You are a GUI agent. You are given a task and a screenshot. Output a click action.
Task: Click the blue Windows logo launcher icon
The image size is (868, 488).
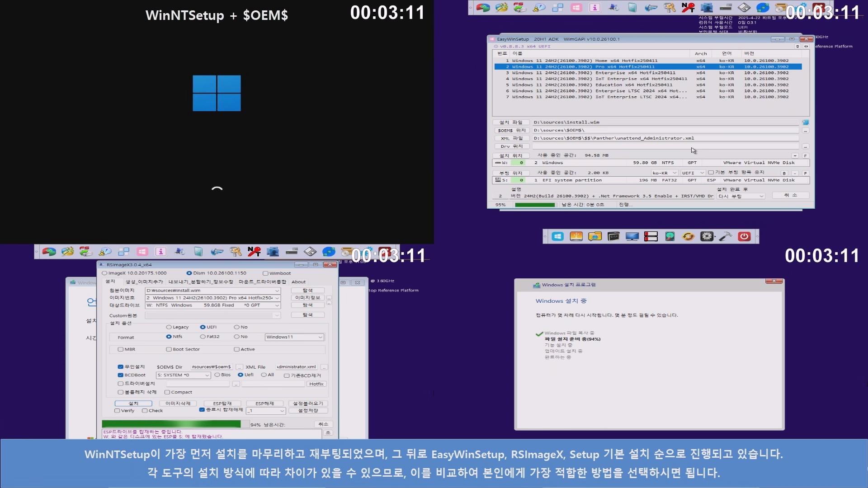tap(557, 236)
